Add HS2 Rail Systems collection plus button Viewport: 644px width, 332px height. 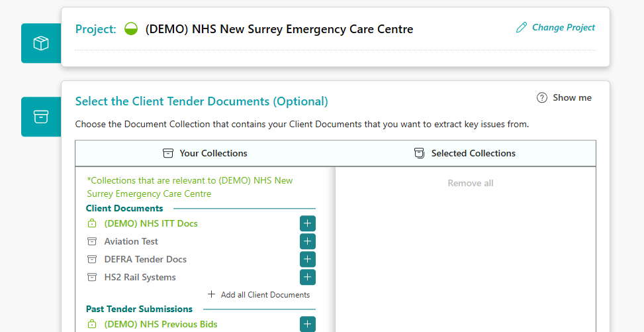(x=308, y=277)
